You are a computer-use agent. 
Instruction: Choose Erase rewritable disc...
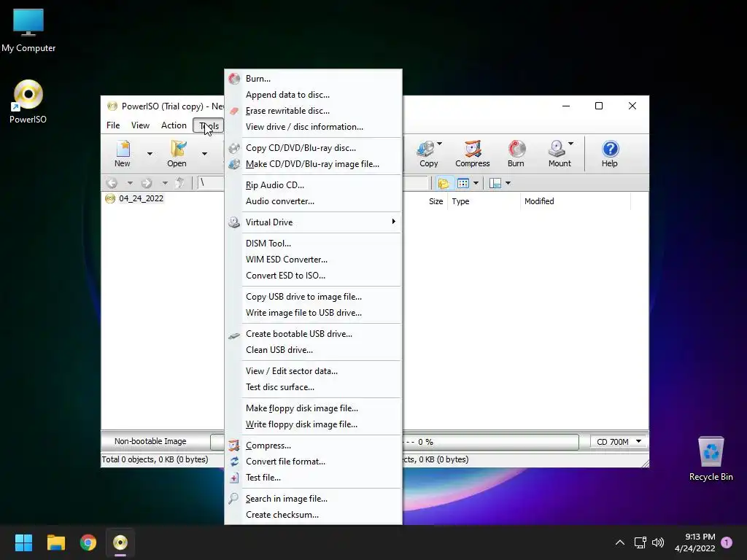pyautogui.click(x=313, y=111)
